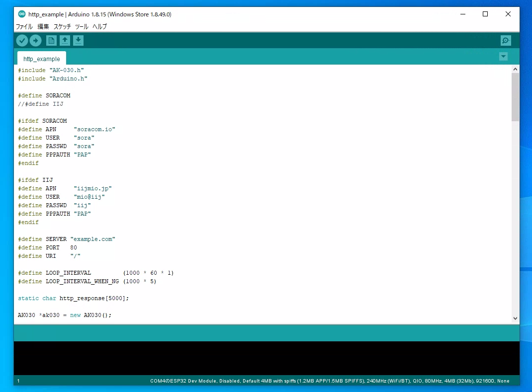Screen dimensions: 532x392
Task: Click the "soracom.io" APN string
Action: [x=94, y=130]
